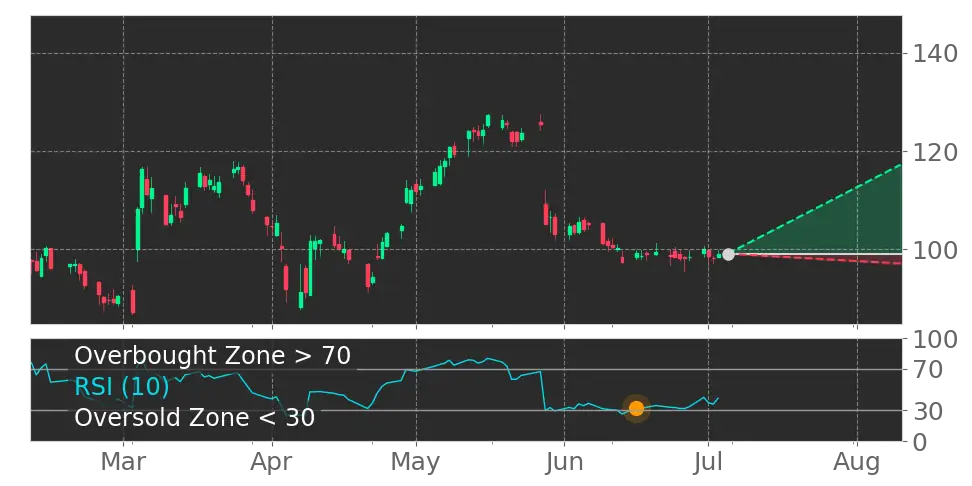This screenshot has height=486, width=972.
Task: Click the 'Jul' date axis label
Action: [x=708, y=462]
